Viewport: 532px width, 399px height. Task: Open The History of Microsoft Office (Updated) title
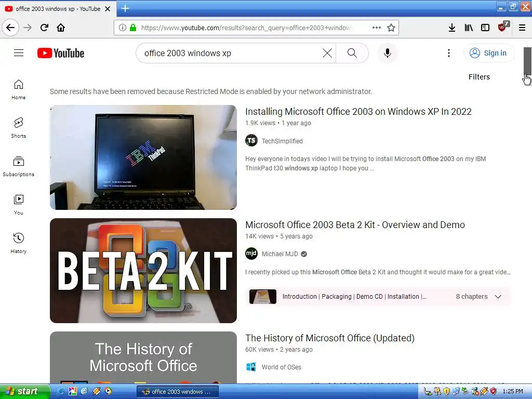330,338
